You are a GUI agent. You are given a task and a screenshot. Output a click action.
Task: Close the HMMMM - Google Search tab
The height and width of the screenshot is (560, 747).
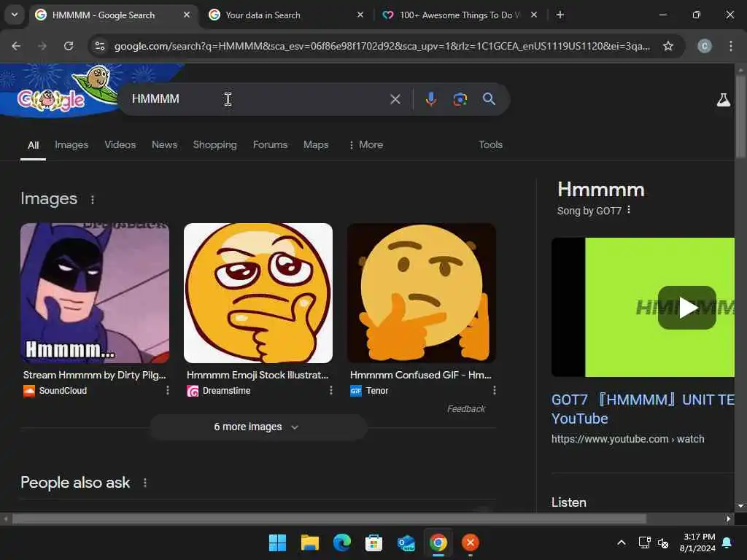point(187,15)
